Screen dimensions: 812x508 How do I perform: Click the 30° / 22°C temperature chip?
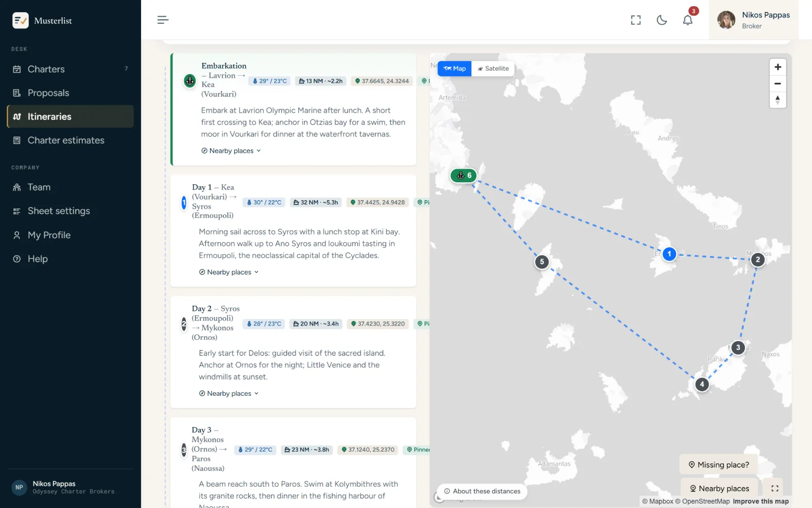tap(264, 202)
